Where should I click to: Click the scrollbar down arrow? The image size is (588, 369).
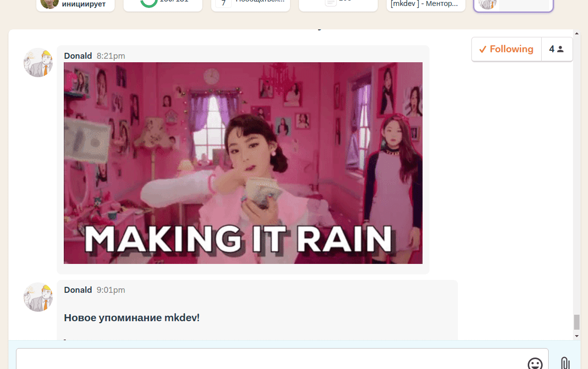pyautogui.click(x=577, y=336)
